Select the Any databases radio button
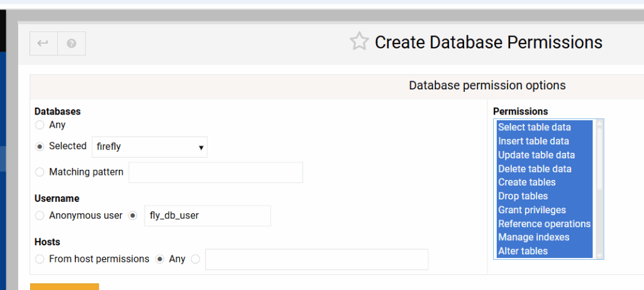This screenshot has height=290, width=644. [40, 125]
